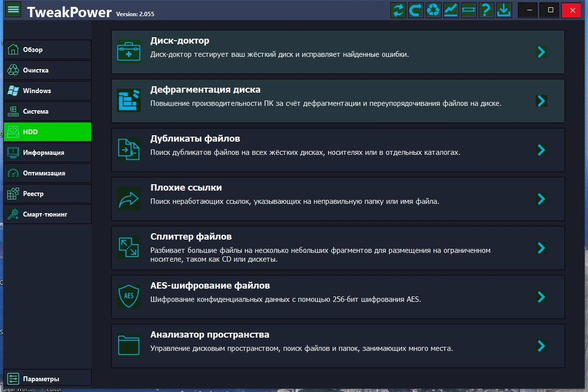Open the hamburger menu next to the TweakPower title
588x392 pixels.
[13, 10]
